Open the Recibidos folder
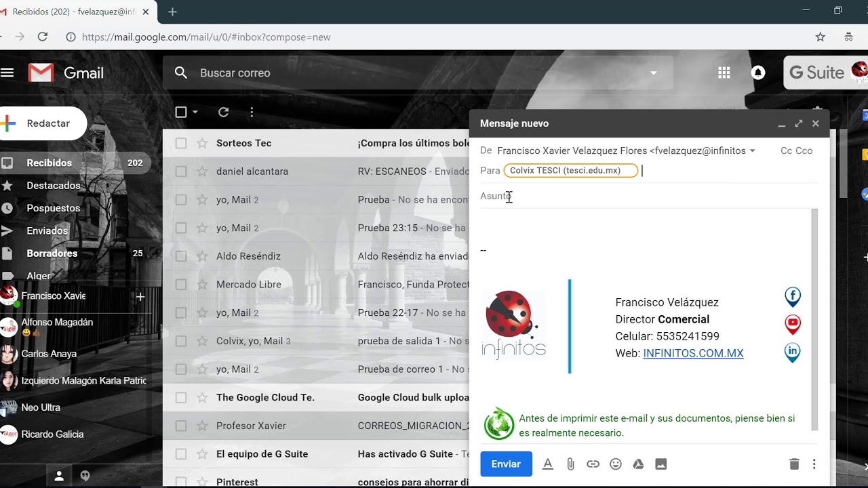 [x=49, y=163]
